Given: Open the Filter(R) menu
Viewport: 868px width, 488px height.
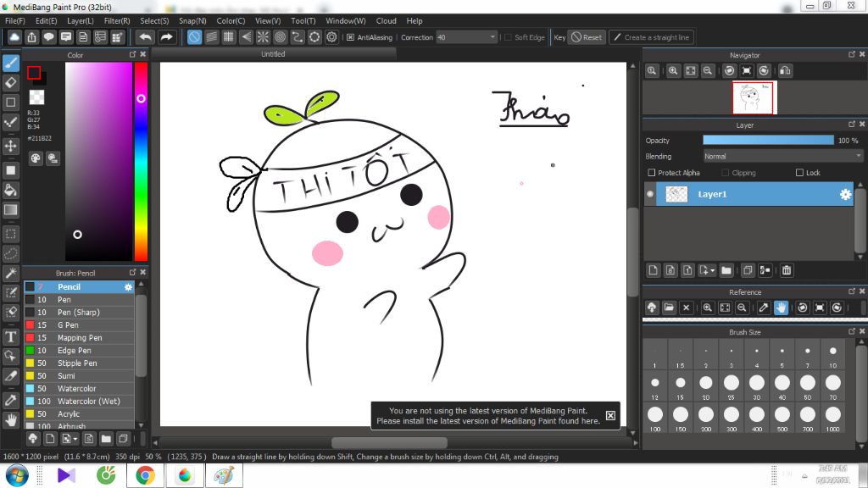Looking at the screenshot, I should coord(117,21).
